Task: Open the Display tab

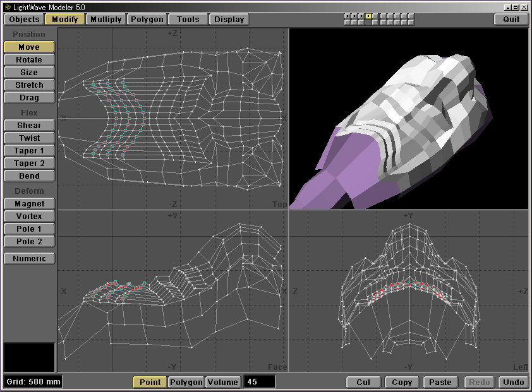Action: click(229, 20)
